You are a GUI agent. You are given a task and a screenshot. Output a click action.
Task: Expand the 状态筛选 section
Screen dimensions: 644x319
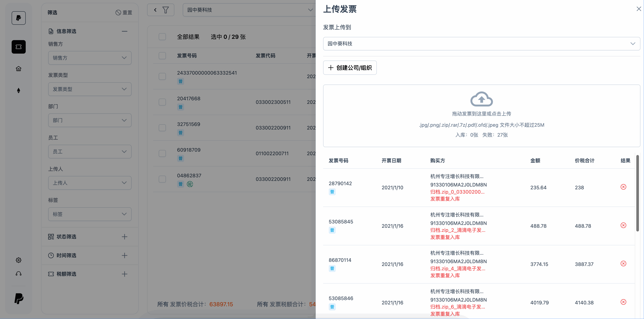click(124, 237)
